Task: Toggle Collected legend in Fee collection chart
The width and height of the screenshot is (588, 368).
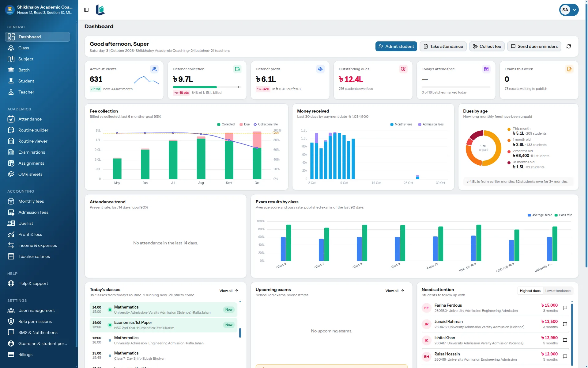Action: (x=226, y=125)
